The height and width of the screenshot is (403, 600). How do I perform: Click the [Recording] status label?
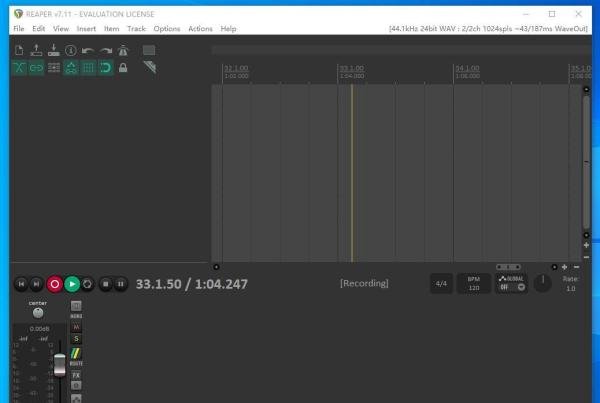364,283
